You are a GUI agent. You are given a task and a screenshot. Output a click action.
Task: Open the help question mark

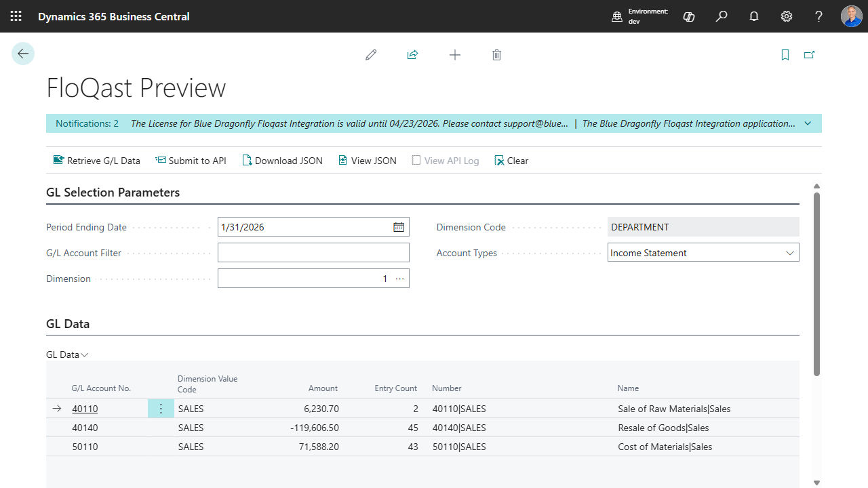tap(819, 16)
